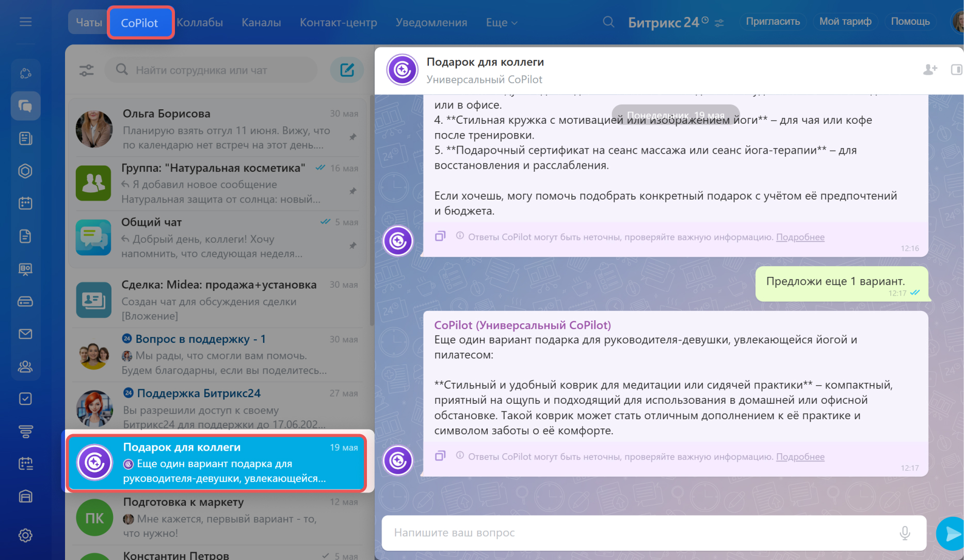Viewport: 964px width, 560px height.
Task: Open the Mail envelope icon in the sidebar
Action: 25,334
